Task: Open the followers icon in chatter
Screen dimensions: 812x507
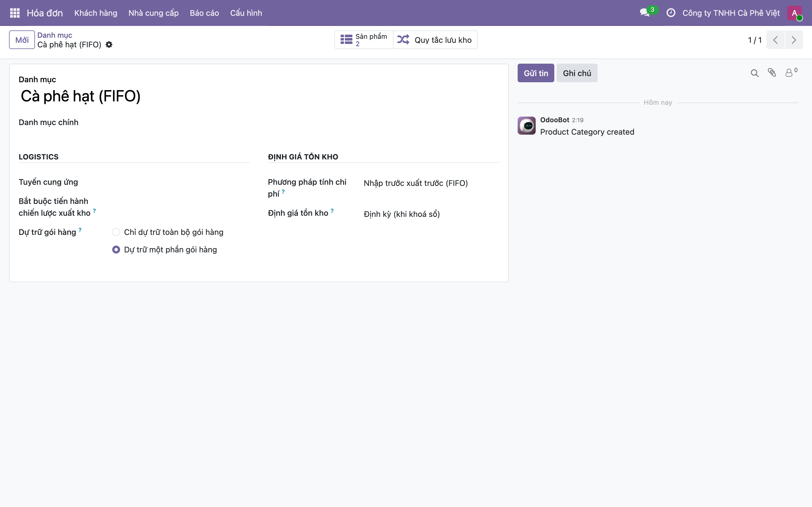Action: [x=791, y=72]
